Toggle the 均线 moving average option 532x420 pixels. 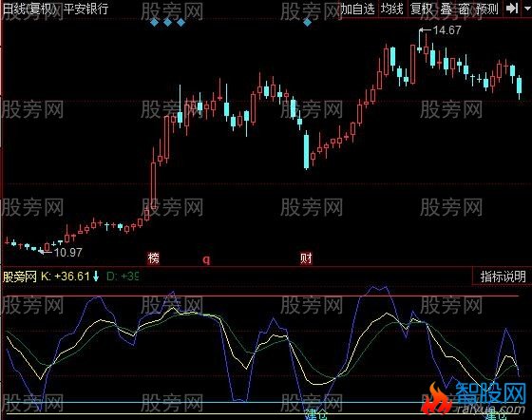(391, 9)
